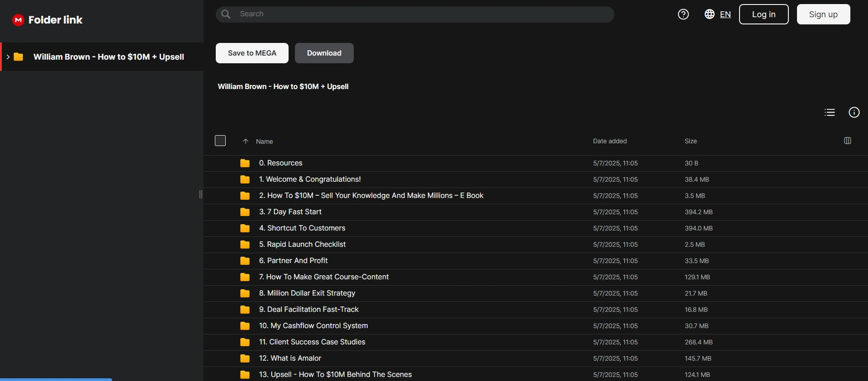Screen dimensions: 868x381
Task: Click folder icon for 3. 7 Day Fast Start
Action: pos(245,212)
